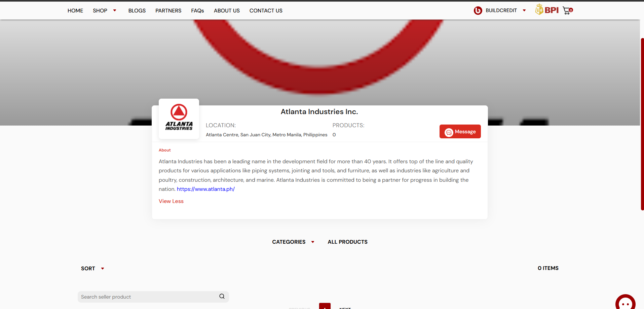Navigate to PARTNERS page
644x309 pixels.
[x=168, y=11]
